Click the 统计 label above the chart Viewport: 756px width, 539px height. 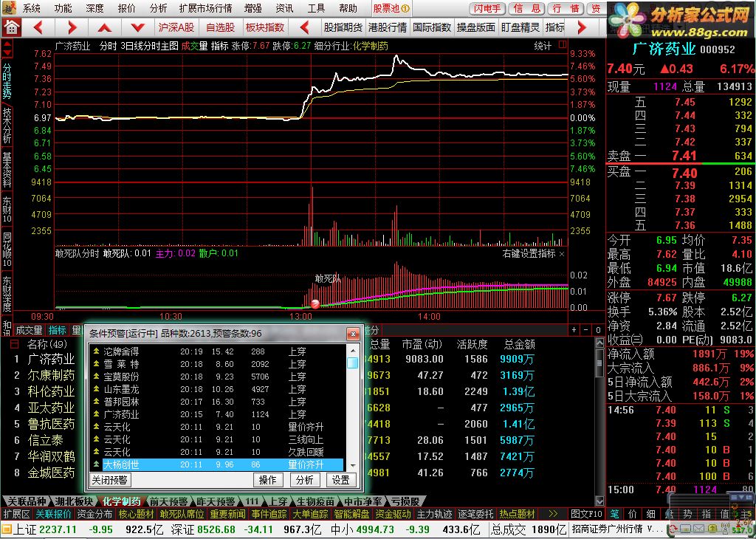coord(543,46)
